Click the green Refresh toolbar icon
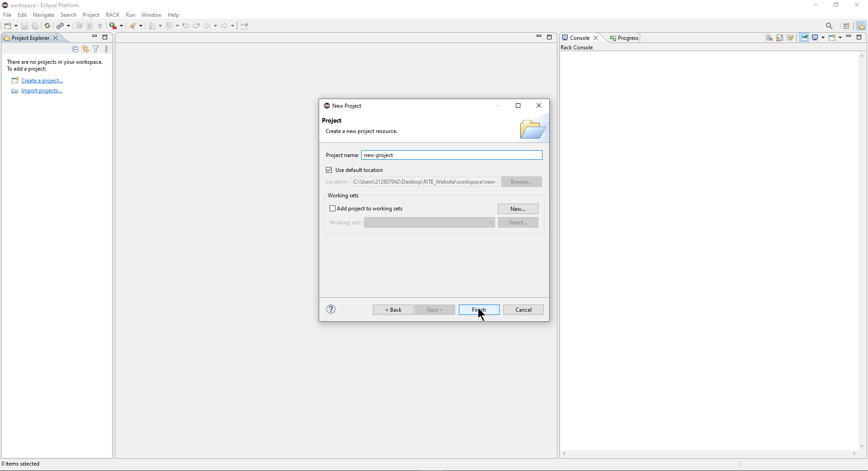The image size is (868, 471). tap(47, 26)
